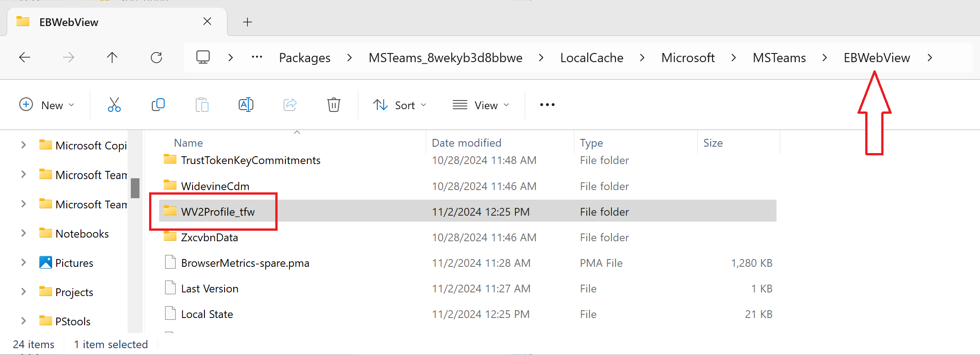Open the New item dropdown
This screenshot has height=355, width=980.
(x=47, y=105)
